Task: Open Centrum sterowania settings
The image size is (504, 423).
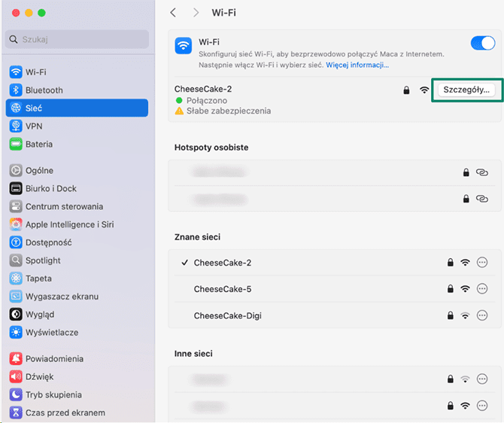Action: pyautogui.click(x=64, y=207)
